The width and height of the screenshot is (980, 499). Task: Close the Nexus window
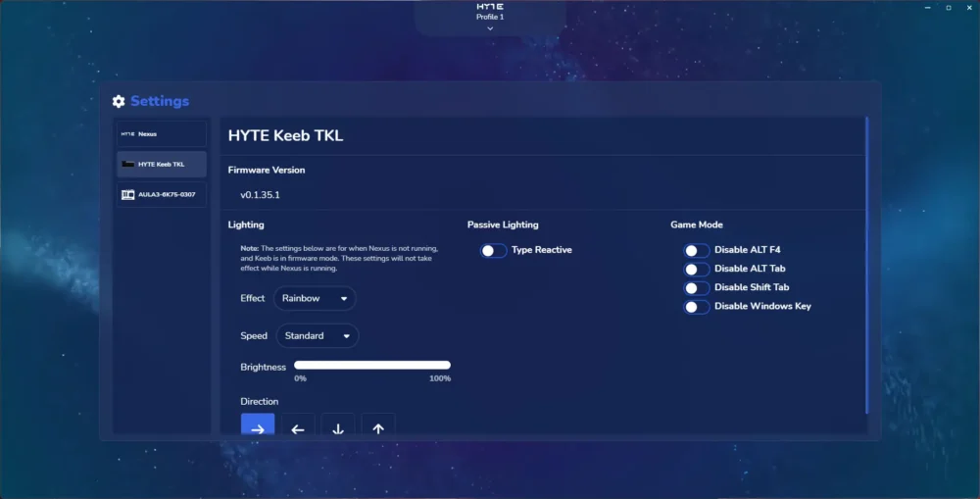pos(969,8)
